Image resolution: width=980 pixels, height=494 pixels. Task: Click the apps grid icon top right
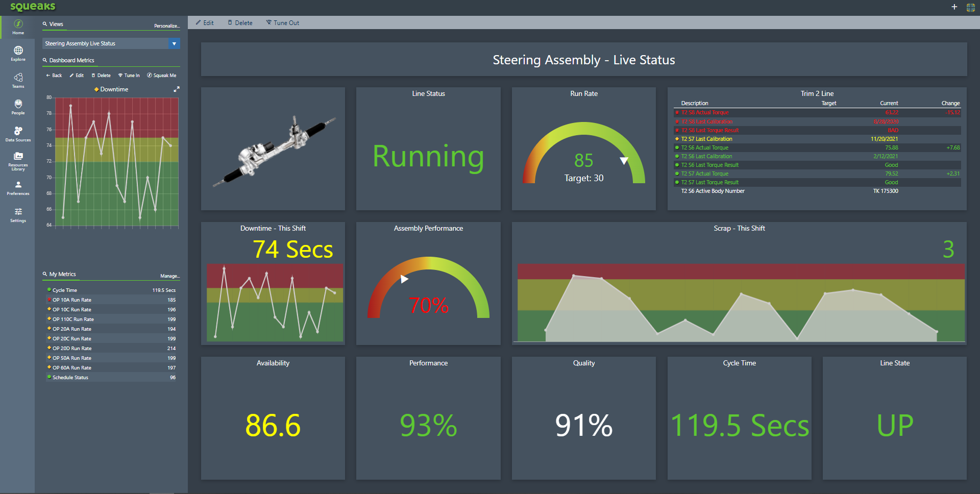(x=970, y=7)
